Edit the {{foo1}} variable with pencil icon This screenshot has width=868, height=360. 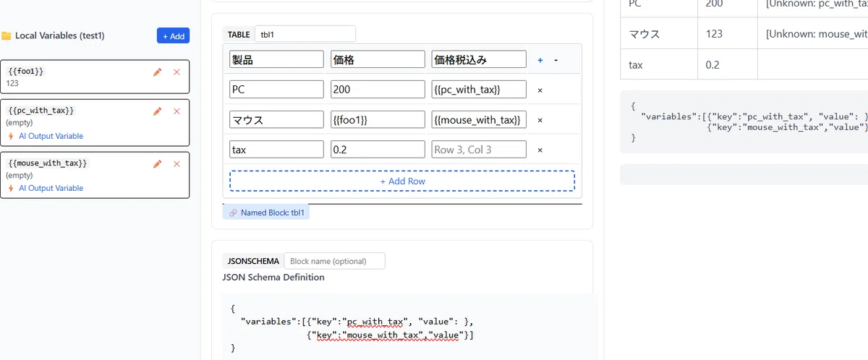[158, 72]
